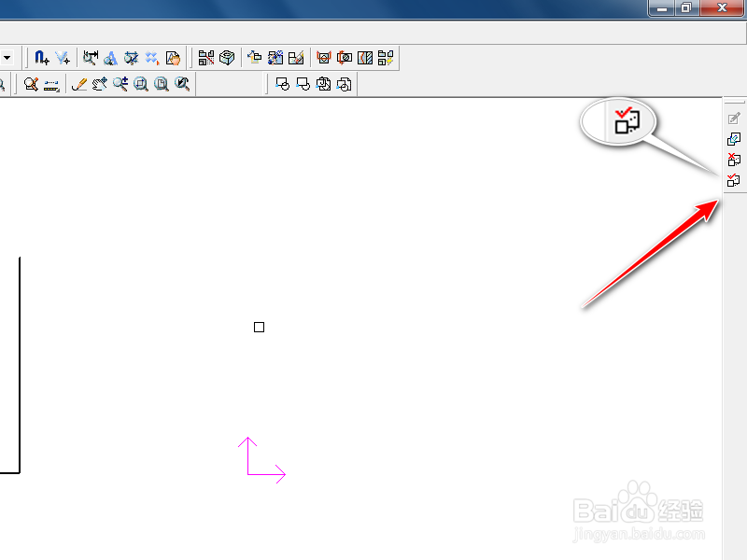Select the overlapping squares edit icon on right

tap(734, 139)
